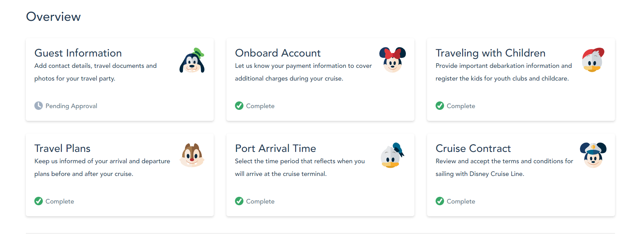Image resolution: width=644 pixels, height=236 pixels.
Task: Click the Traveling with Children green checkmark
Action: 440,106
